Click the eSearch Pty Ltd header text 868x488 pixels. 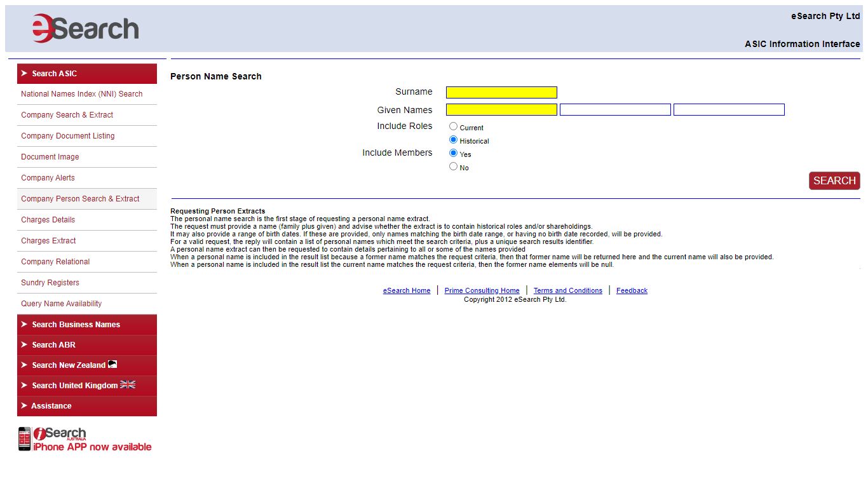[825, 16]
